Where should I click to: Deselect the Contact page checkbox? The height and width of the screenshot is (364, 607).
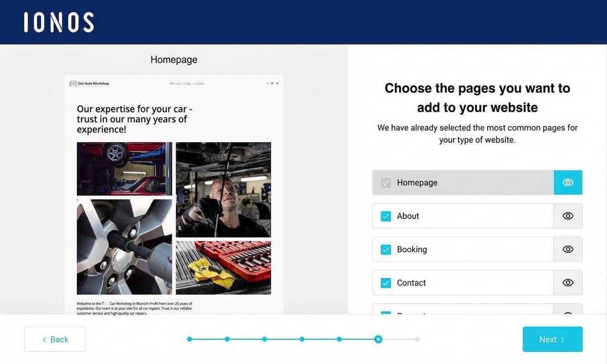[x=386, y=283]
